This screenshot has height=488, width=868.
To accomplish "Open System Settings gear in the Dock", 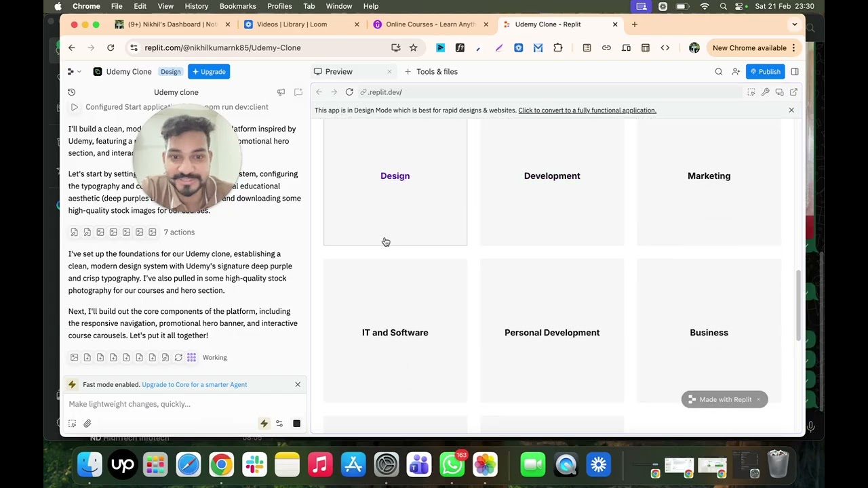I will pyautogui.click(x=387, y=465).
